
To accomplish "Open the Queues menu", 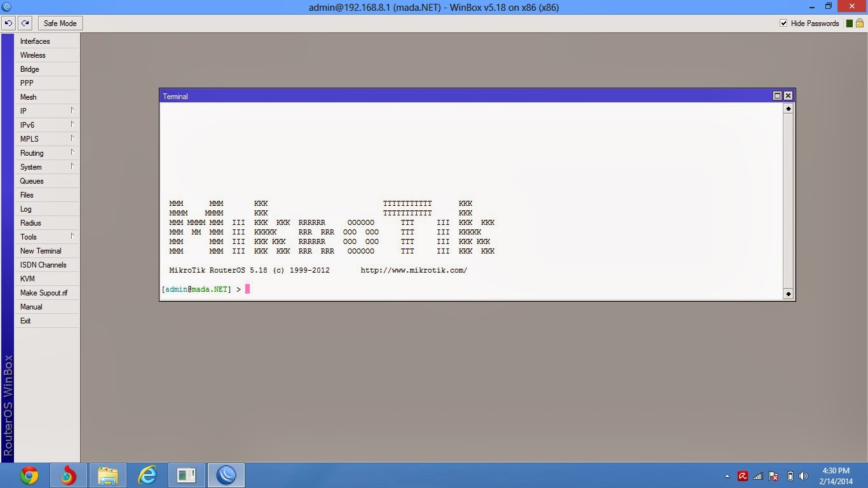I will pyautogui.click(x=47, y=181).
